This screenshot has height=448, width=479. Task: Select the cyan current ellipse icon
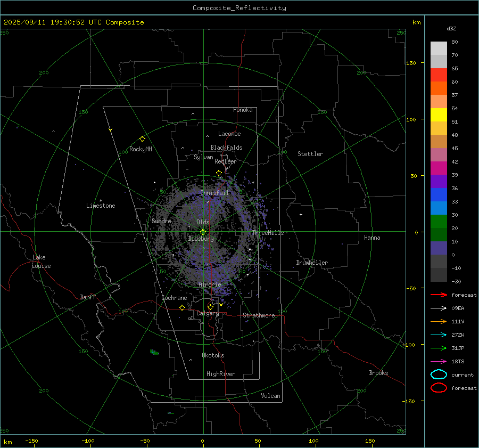[x=439, y=374]
